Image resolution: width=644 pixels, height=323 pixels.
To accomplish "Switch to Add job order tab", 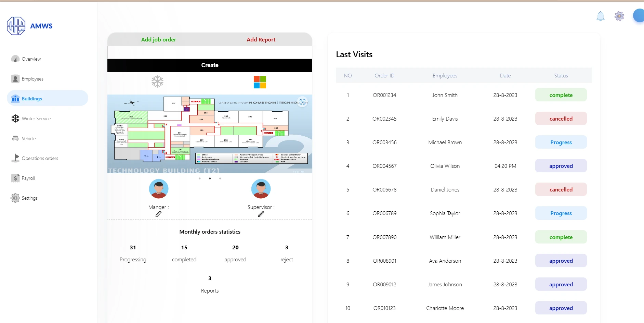I will 158,40.
